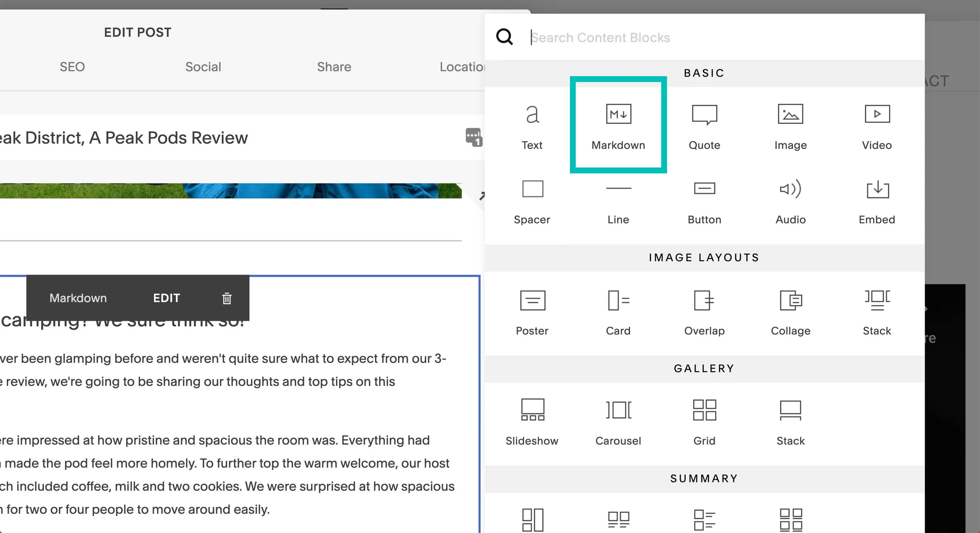
Task: Click EDIT on the Markdown block
Action: (x=166, y=298)
